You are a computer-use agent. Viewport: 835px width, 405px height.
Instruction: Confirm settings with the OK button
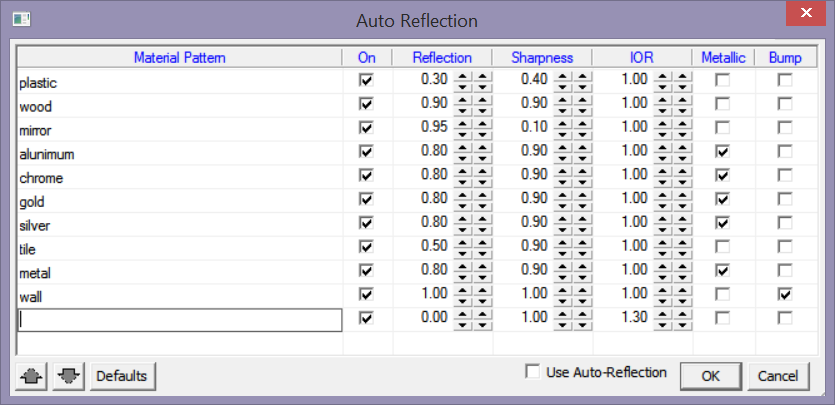point(710,377)
